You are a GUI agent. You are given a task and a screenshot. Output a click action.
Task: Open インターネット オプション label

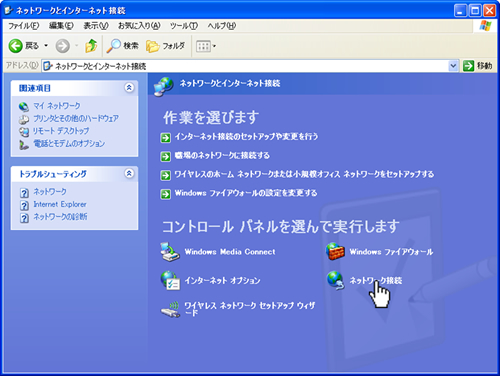coord(222,280)
